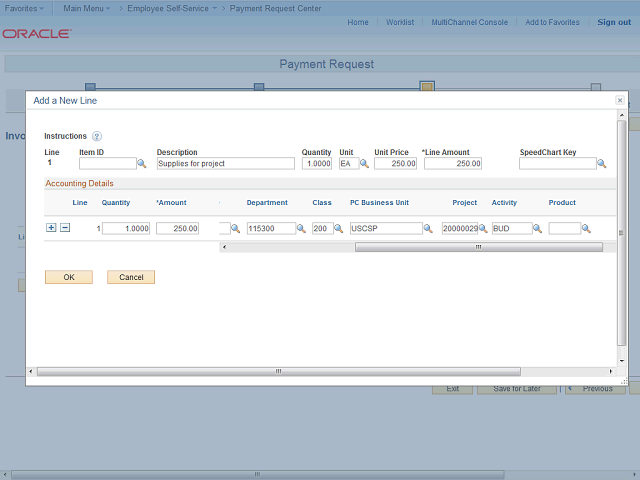Open the Favorites dropdown menu
The height and width of the screenshot is (480, 640).
pyautogui.click(x=24, y=8)
